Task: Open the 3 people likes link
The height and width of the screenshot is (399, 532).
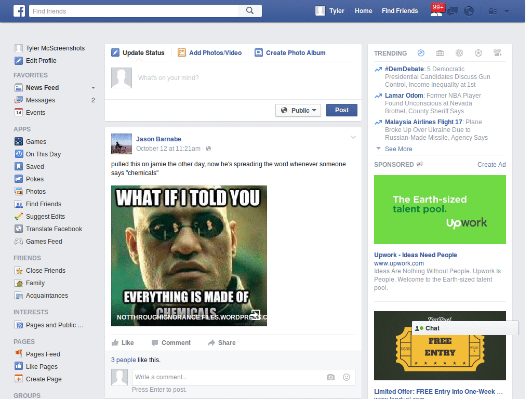Action: [x=124, y=360]
